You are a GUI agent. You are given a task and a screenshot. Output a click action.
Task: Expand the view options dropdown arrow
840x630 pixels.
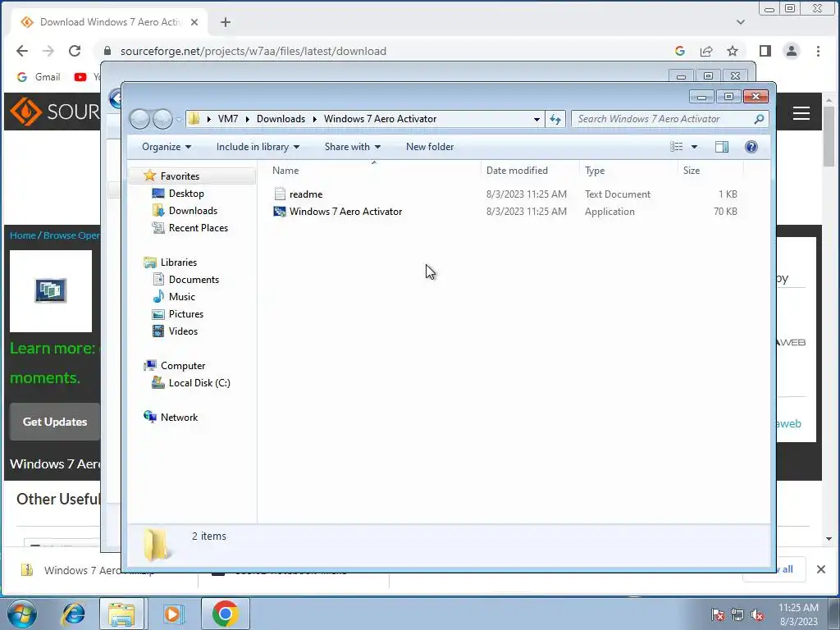pos(694,147)
